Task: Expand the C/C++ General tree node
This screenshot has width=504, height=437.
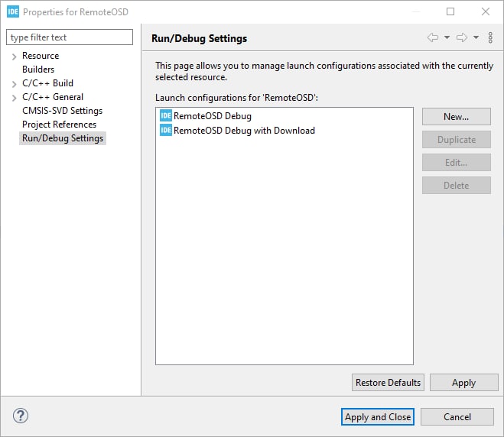Action: (x=14, y=98)
